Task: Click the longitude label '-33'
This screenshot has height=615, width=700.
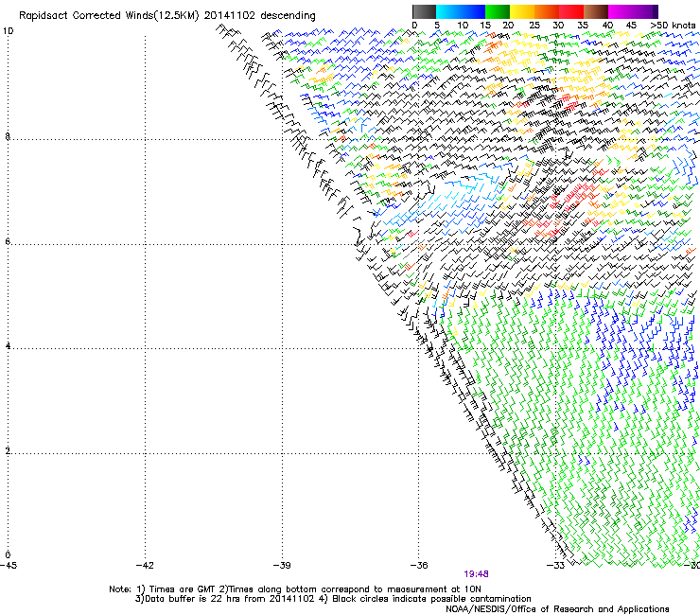Action: [556, 566]
